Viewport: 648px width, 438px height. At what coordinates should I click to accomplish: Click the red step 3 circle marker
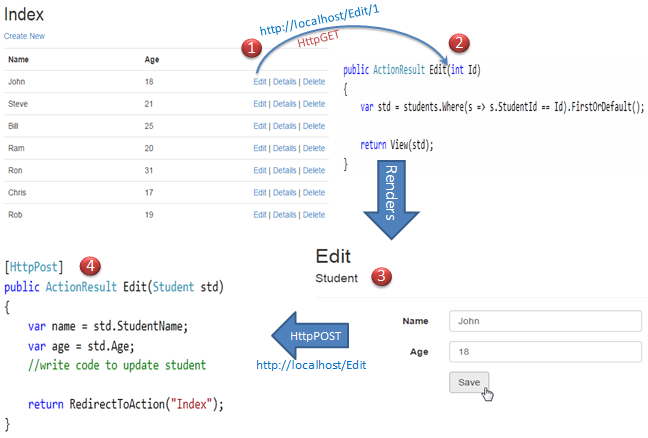coord(381,277)
